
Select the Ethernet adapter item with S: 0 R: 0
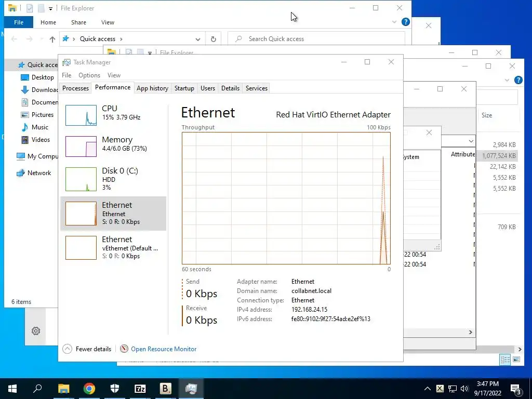pyautogui.click(x=113, y=214)
